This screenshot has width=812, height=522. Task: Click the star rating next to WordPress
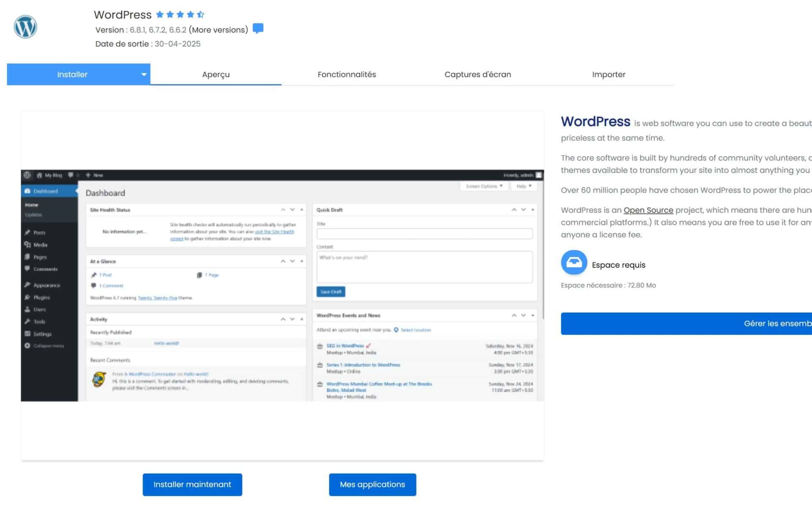180,15
